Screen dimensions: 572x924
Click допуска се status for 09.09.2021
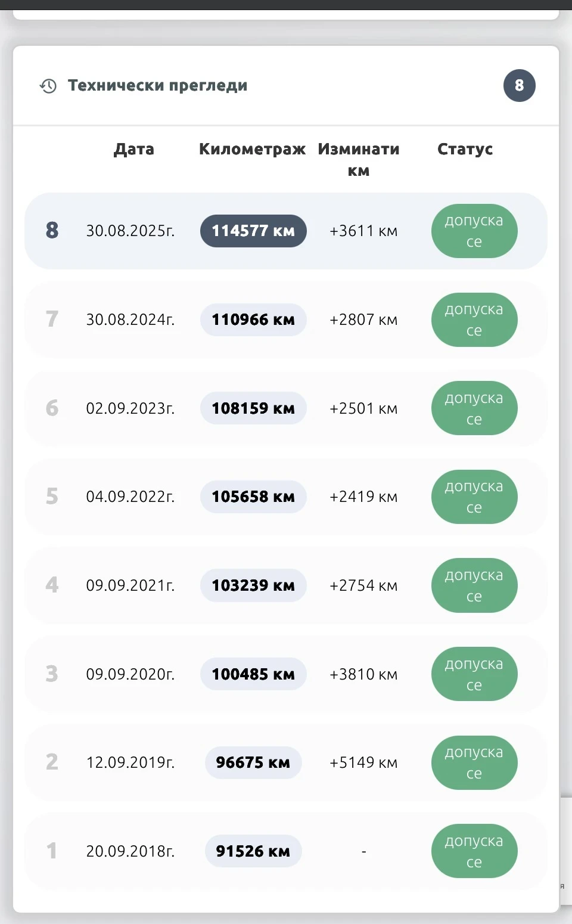click(474, 585)
